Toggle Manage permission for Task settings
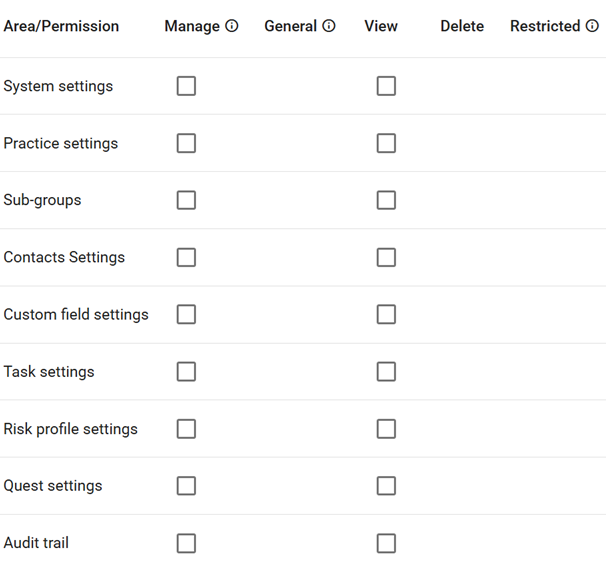The height and width of the screenshot is (564, 609). [x=186, y=371]
